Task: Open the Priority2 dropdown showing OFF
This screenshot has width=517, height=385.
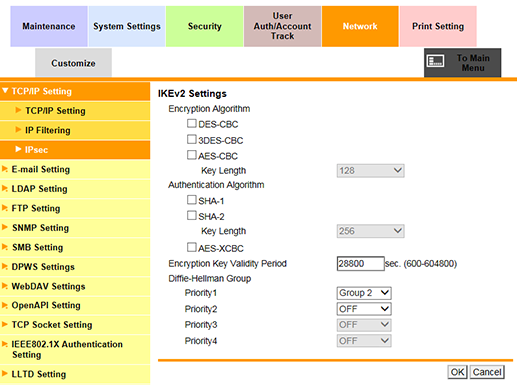Action: (x=364, y=309)
